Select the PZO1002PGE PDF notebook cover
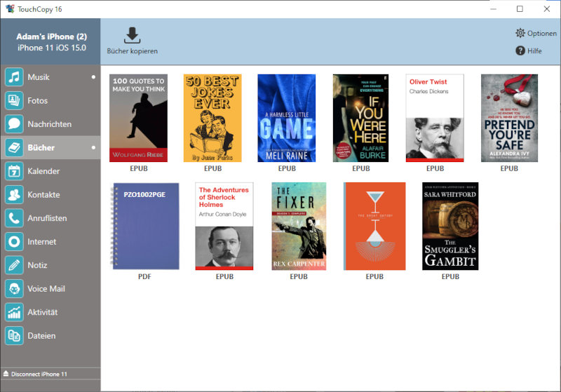The image size is (561, 392). 144,226
